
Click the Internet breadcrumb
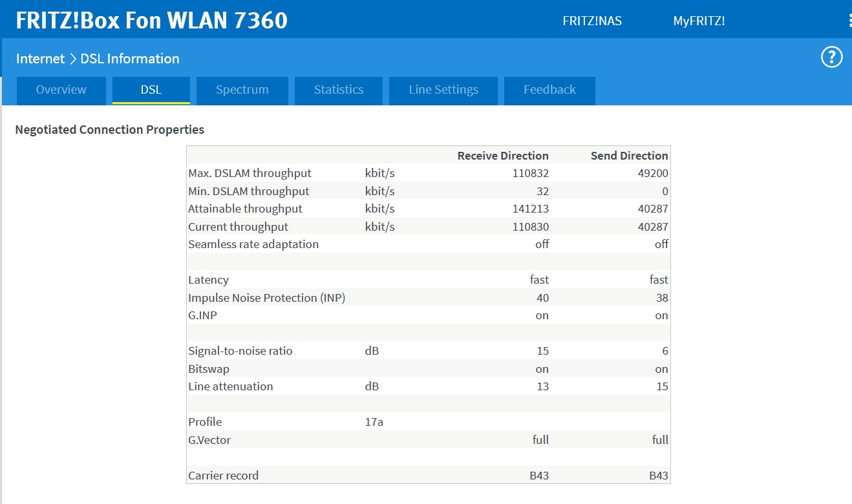40,59
